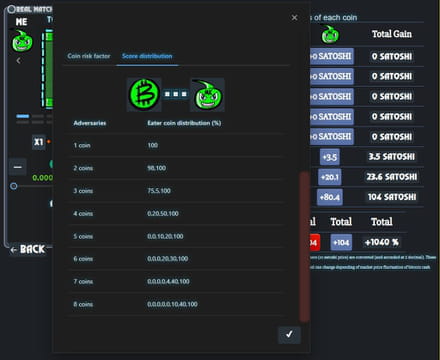
Task: Click the X1 multiplier button
Action: pos(39,142)
